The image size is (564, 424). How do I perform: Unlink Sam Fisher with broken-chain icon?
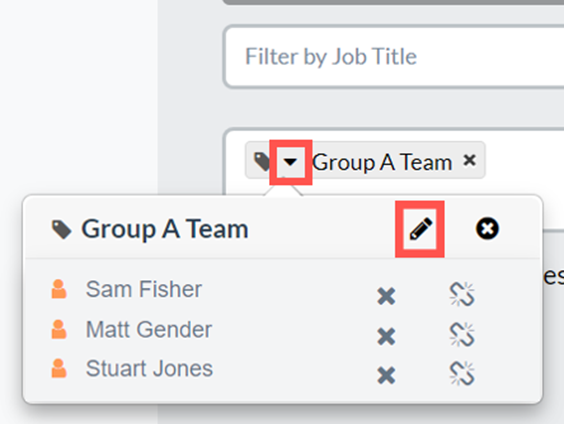click(x=462, y=295)
